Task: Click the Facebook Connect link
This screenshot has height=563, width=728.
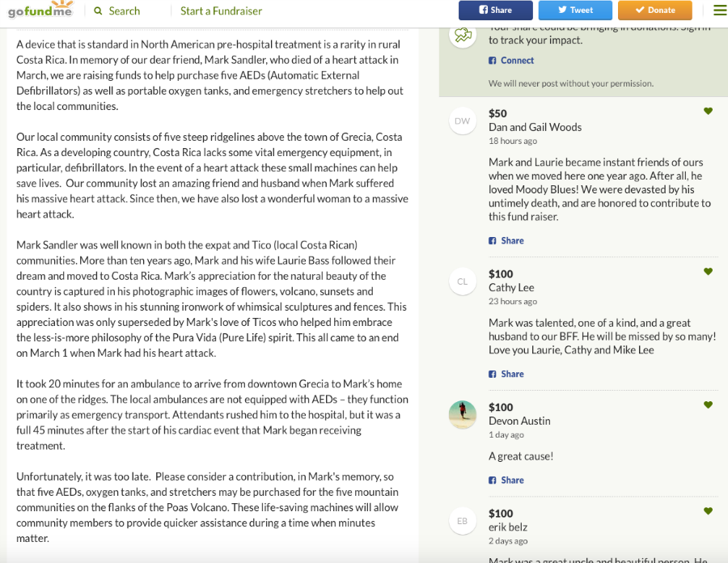Action: pos(511,61)
